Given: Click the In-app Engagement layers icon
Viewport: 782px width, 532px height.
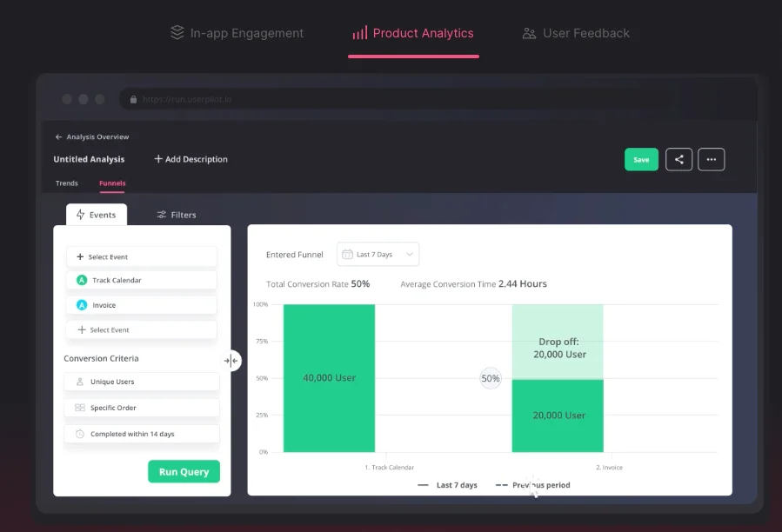Looking at the screenshot, I should point(177,32).
